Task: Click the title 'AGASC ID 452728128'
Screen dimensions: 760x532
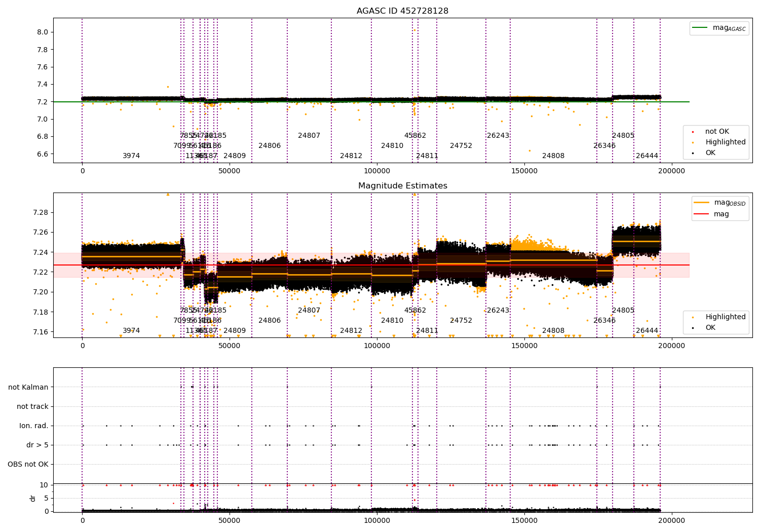Action: click(x=402, y=11)
